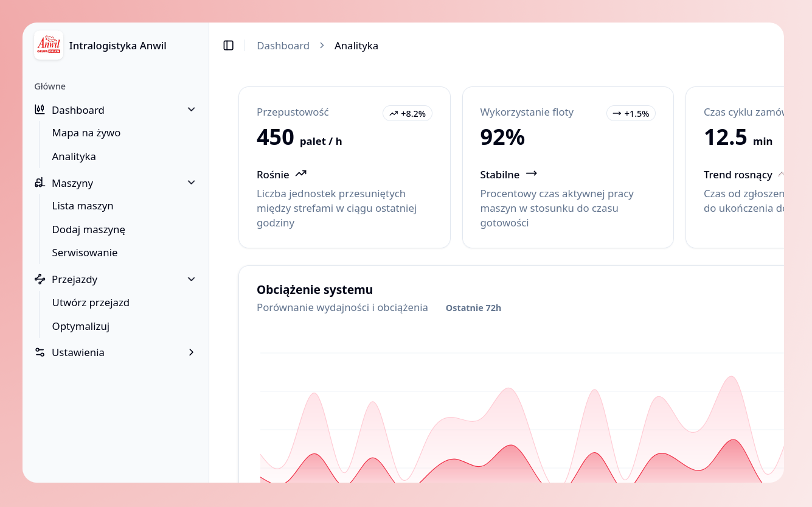812x507 pixels.
Task: Collapse the Dashboard section chevron
Action: 191,110
